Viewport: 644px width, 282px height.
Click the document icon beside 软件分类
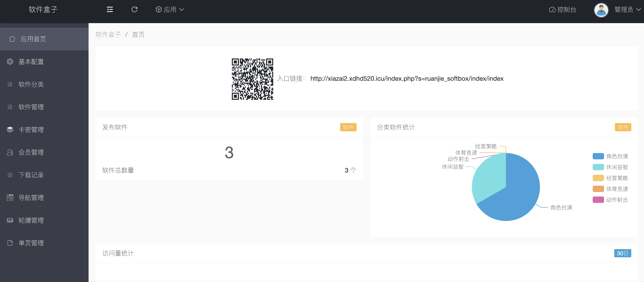tap(10, 84)
